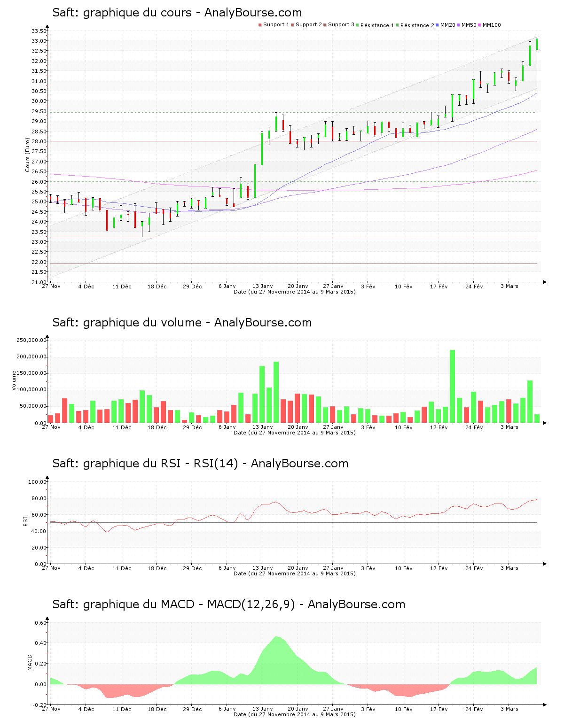564x728 pixels.
Task: Select the 'Résistance 1' legend label
Action: pos(377,25)
